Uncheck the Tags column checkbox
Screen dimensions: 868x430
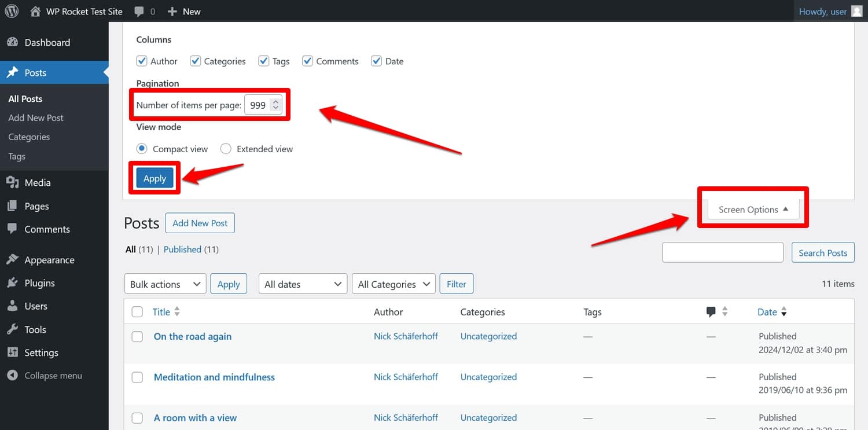coord(264,61)
